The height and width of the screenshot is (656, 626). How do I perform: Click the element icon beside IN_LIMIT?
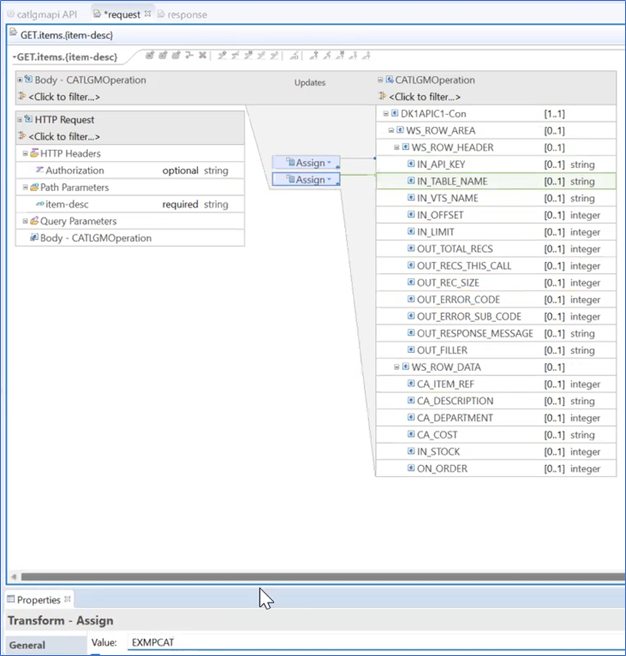click(411, 232)
